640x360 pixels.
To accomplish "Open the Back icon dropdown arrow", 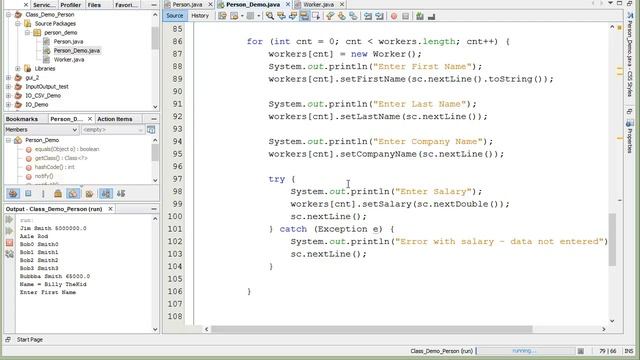I will (242, 16).
